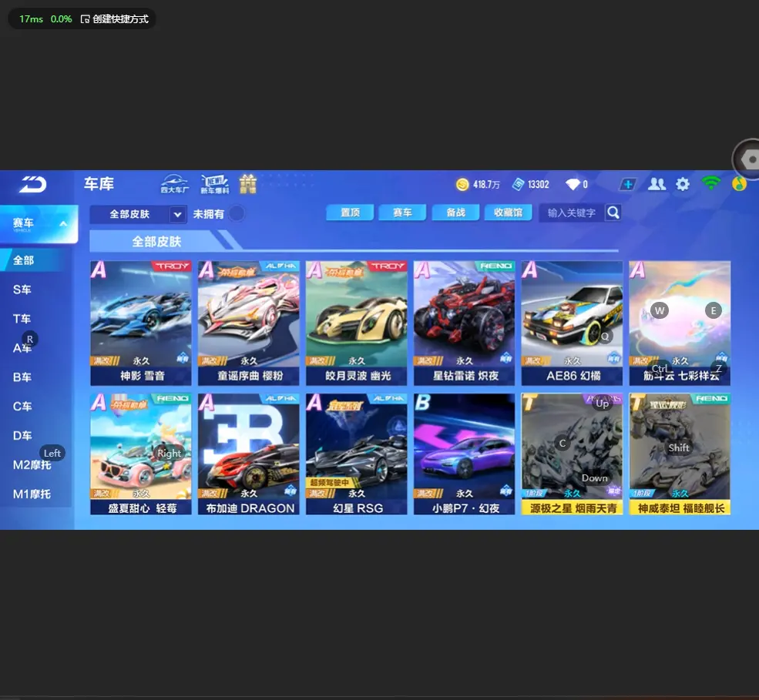759x700 pixels.
Task: Open the settings gear icon
Action: (x=683, y=184)
